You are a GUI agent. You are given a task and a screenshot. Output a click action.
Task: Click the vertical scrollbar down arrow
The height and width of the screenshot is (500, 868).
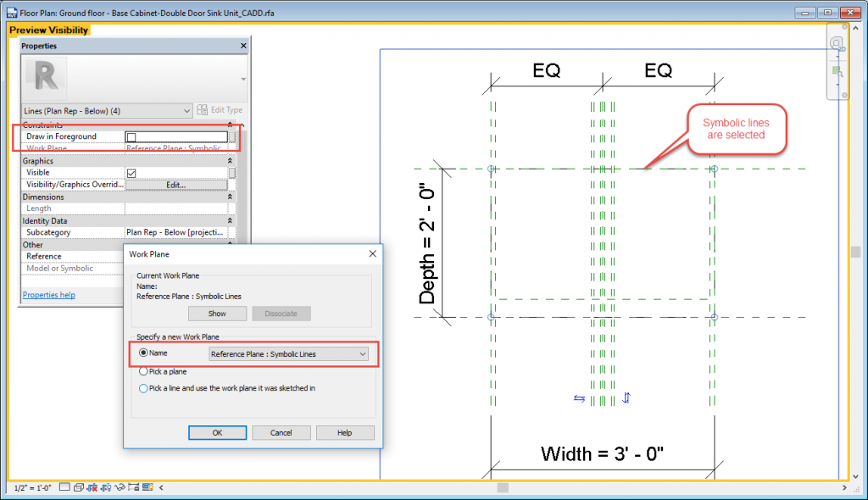click(856, 476)
